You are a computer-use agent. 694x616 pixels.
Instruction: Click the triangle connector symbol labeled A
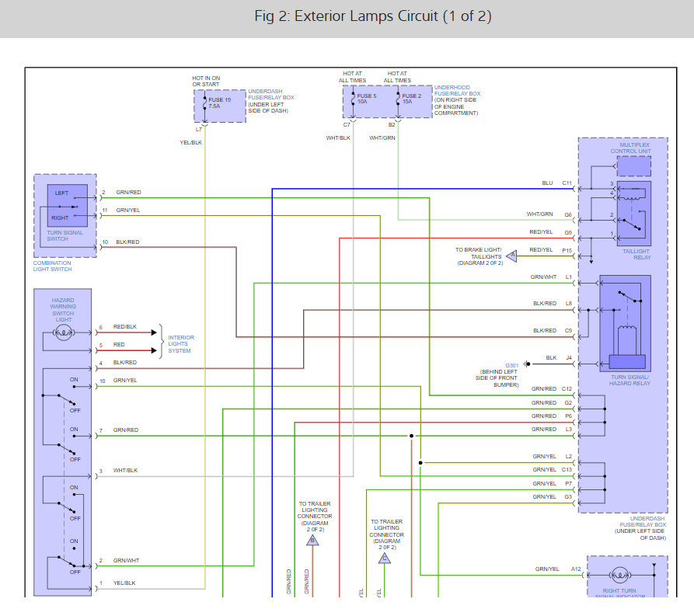pyautogui.click(x=511, y=256)
